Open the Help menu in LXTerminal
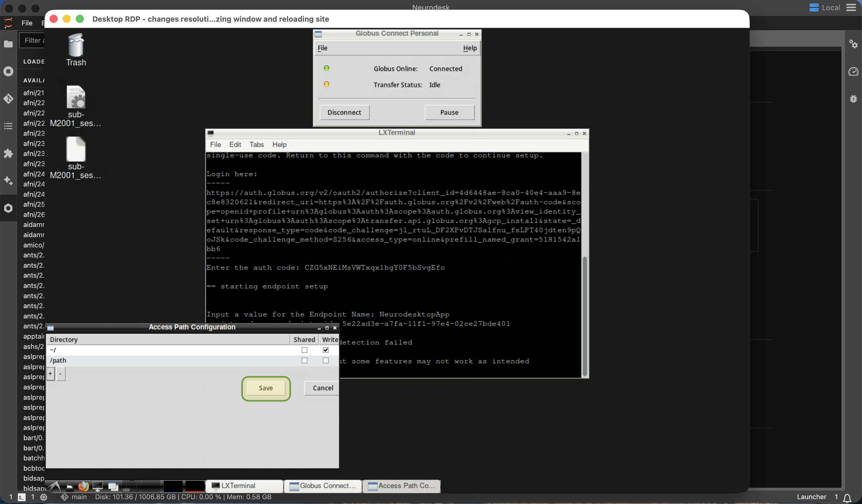The height and width of the screenshot is (504, 862). [279, 145]
